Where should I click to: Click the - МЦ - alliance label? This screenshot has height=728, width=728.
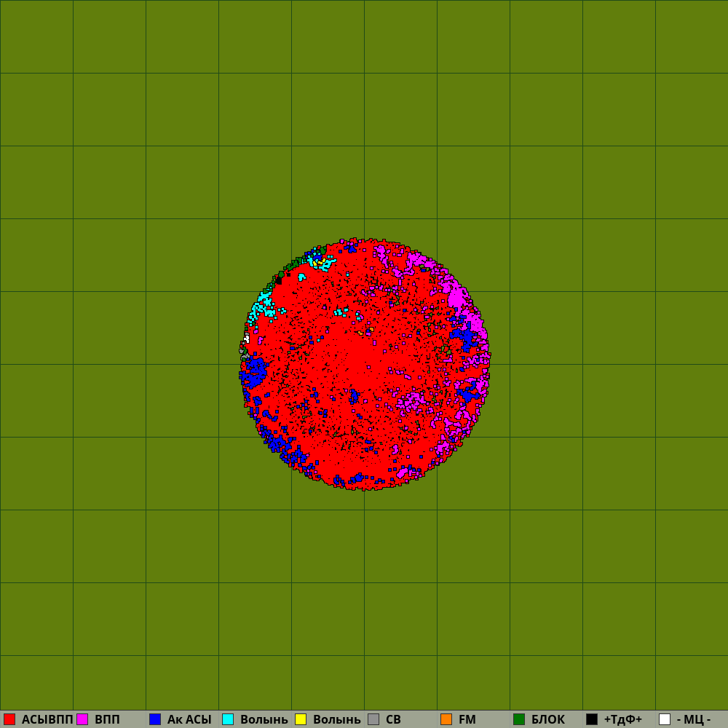point(694,720)
